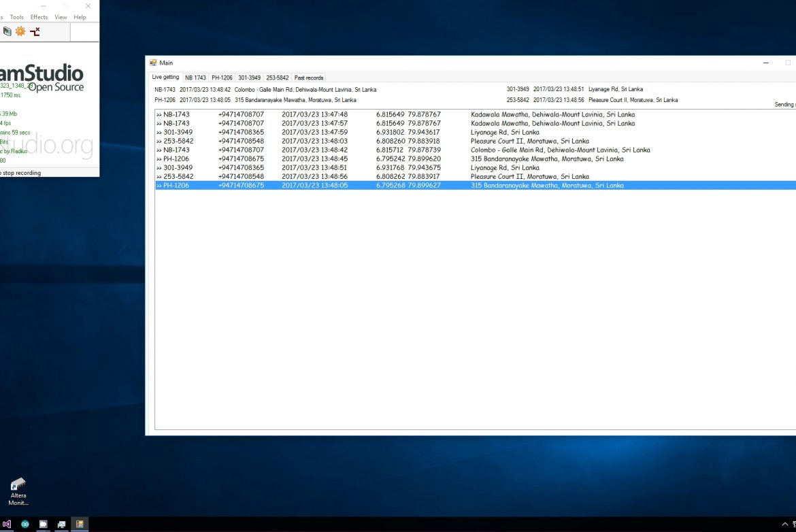The image size is (796, 532).
Task: Click the red-black swap icon in CamStudio toolbar
Action: tap(35, 31)
